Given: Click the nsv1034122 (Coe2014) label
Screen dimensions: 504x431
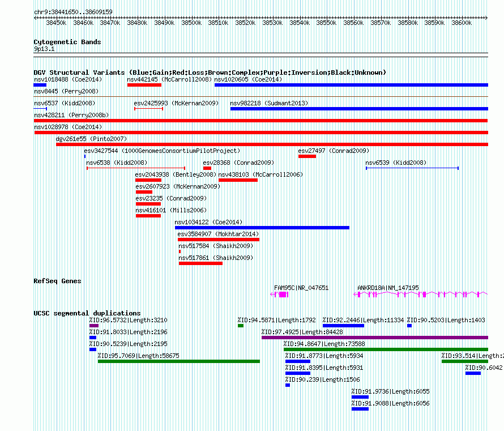Looking at the screenshot, I should [208, 222].
